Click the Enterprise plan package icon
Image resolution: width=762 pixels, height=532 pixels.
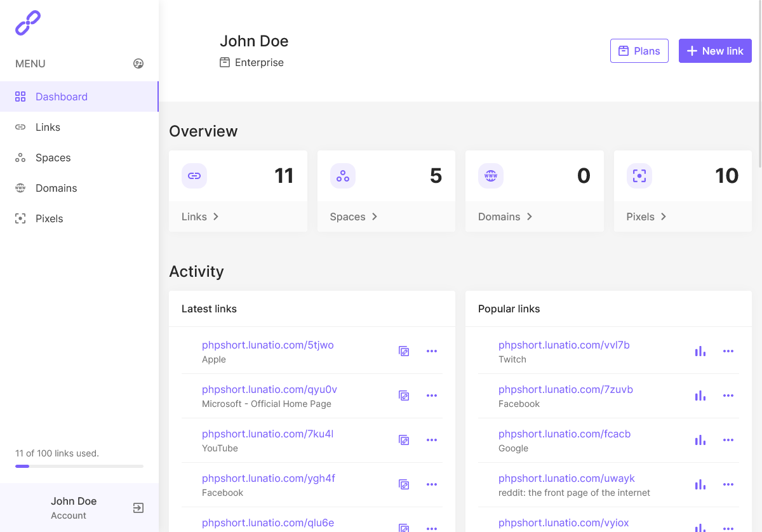pos(225,62)
